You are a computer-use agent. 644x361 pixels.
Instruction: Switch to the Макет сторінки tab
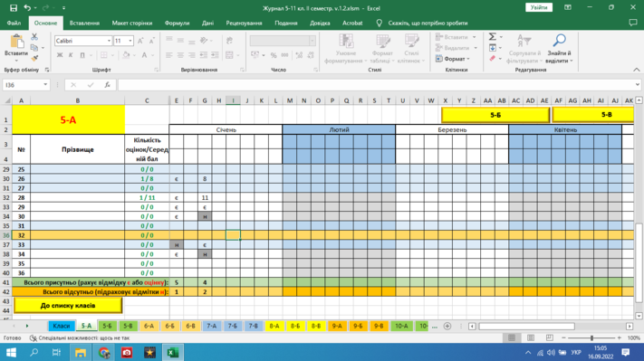click(x=132, y=23)
